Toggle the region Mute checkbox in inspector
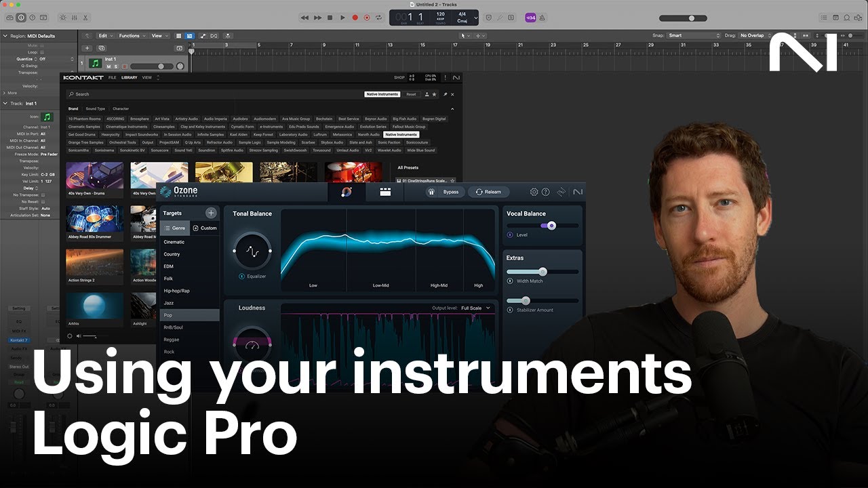 (x=42, y=45)
